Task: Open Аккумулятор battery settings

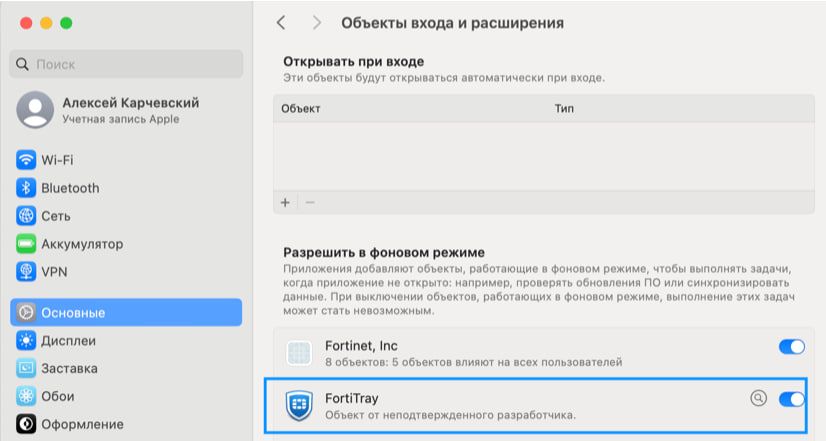Action: click(81, 244)
